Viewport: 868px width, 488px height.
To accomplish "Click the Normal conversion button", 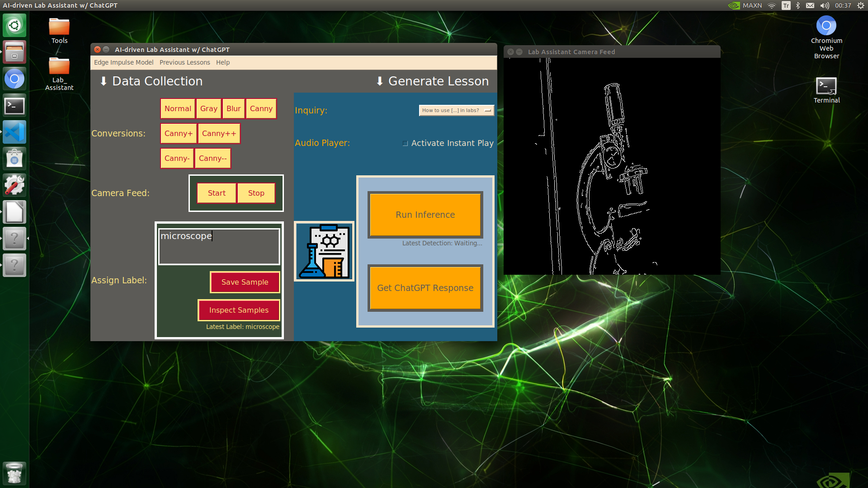I will click(x=178, y=108).
